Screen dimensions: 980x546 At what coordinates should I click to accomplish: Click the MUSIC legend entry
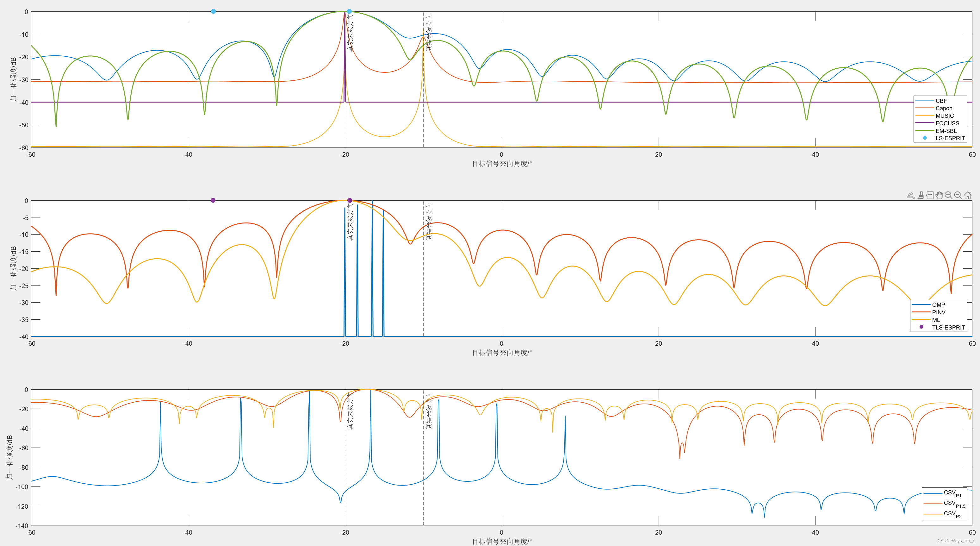click(x=944, y=116)
